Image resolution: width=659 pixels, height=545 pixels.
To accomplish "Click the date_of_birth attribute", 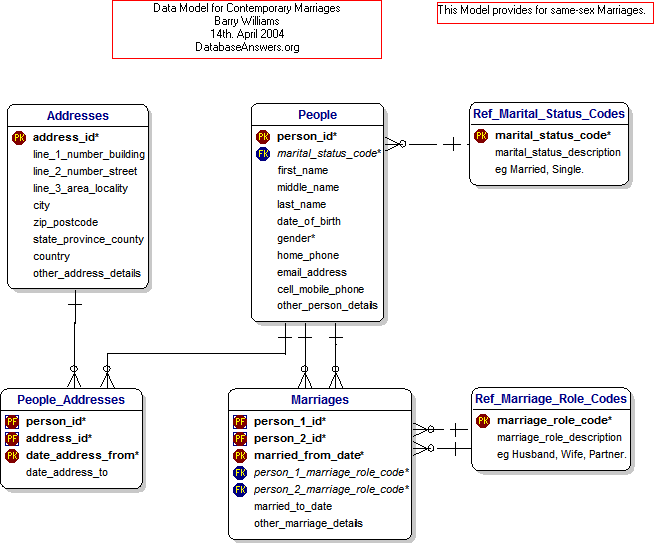I will tap(309, 221).
